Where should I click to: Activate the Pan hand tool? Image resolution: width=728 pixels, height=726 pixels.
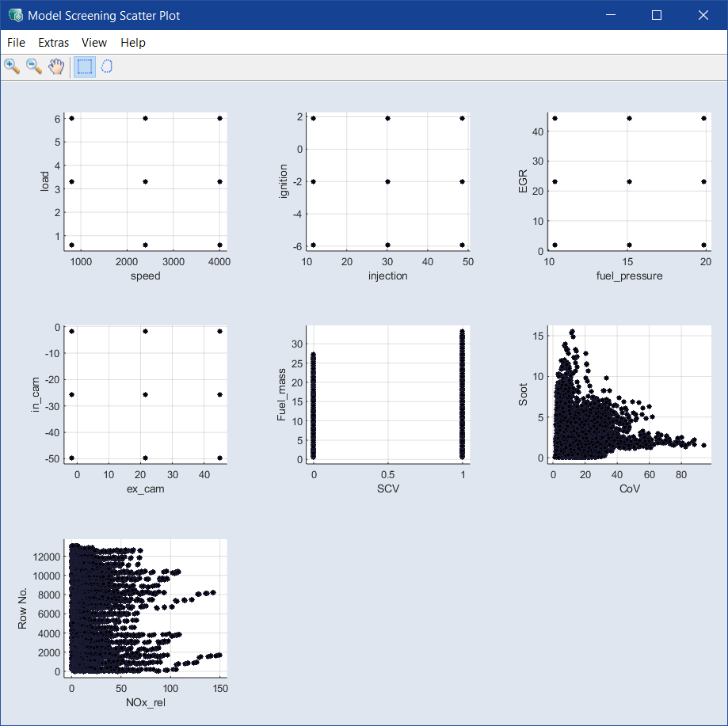pyautogui.click(x=56, y=67)
